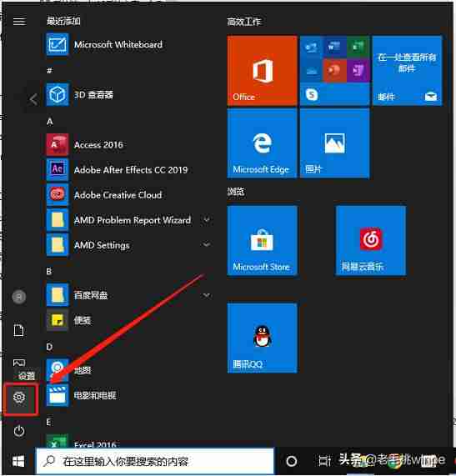Open the Settings gear icon
The height and width of the screenshot is (476, 456).
tap(19, 397)
